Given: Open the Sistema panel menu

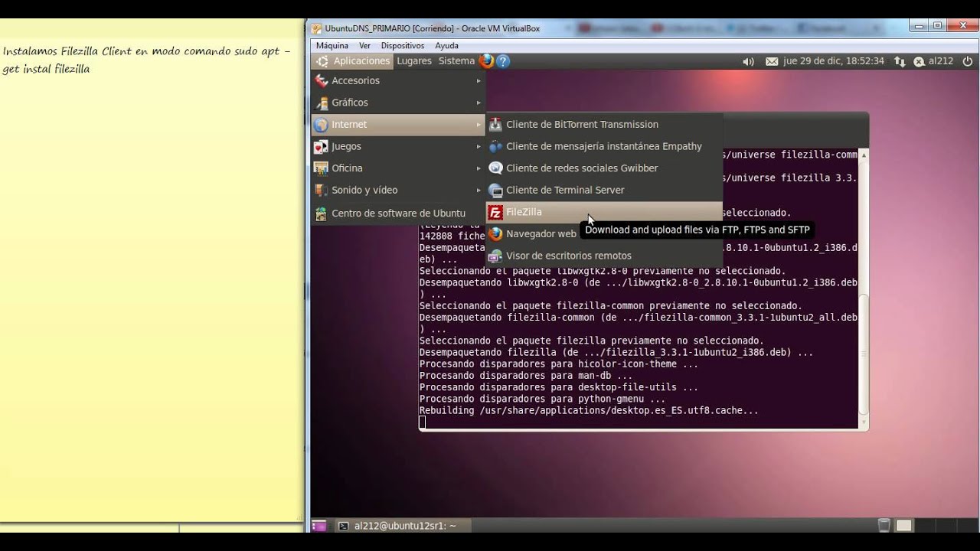Looking at the screenshot, I should (x=456, y=61).
